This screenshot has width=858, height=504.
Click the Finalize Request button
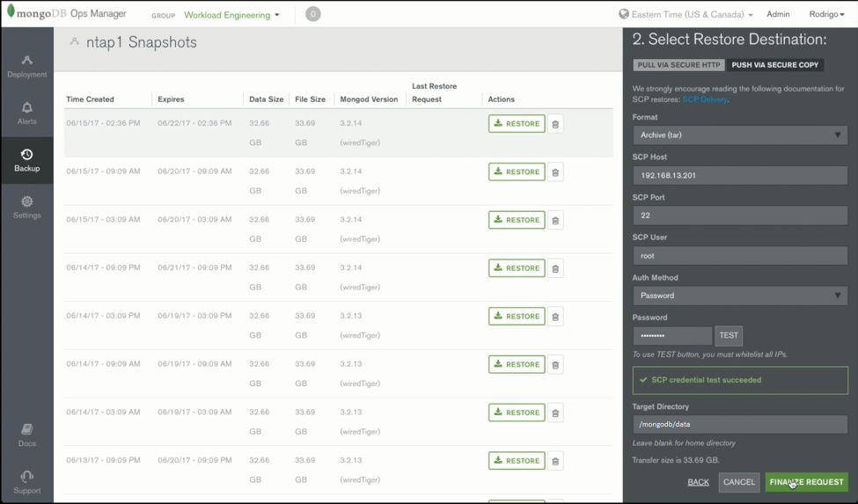(806, 482)
